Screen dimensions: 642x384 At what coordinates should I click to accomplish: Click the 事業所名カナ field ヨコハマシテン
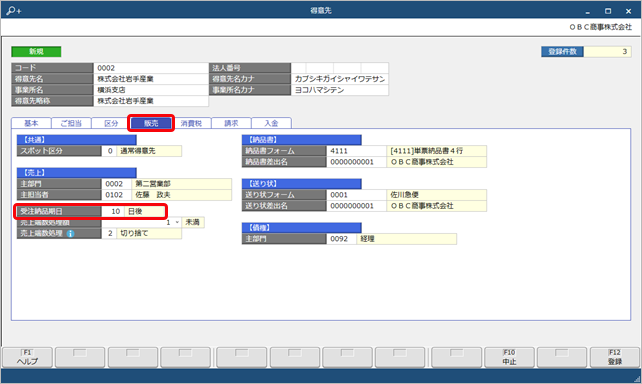339,90
